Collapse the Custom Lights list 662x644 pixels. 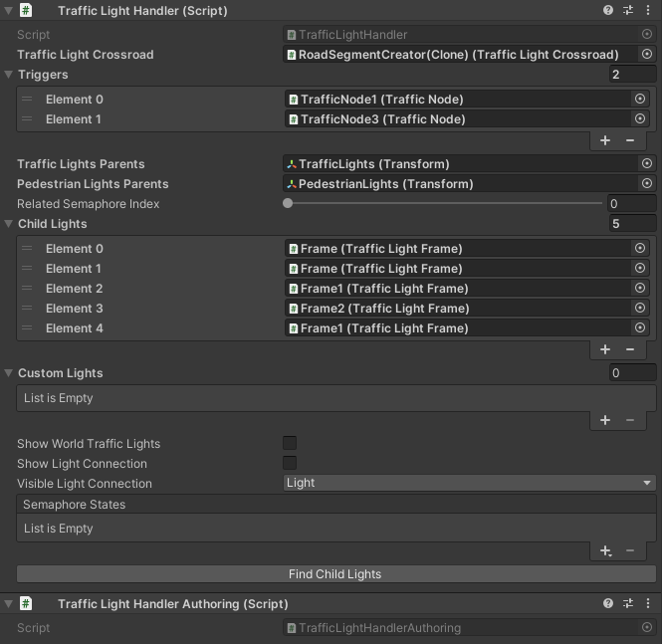[x=8, y=373]
